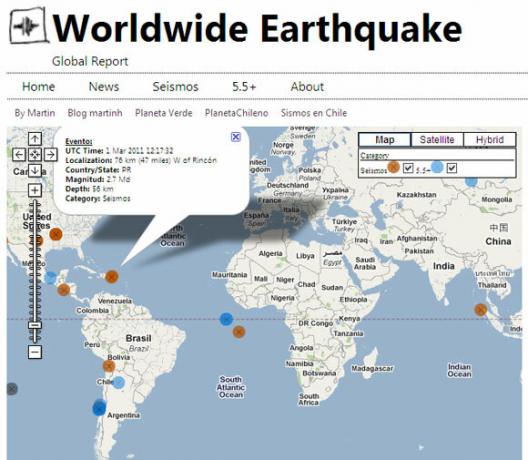The width and height of the screenshot is (528, 460).
Task: Pan the map down arrow
Action: (x=35, y=171)
